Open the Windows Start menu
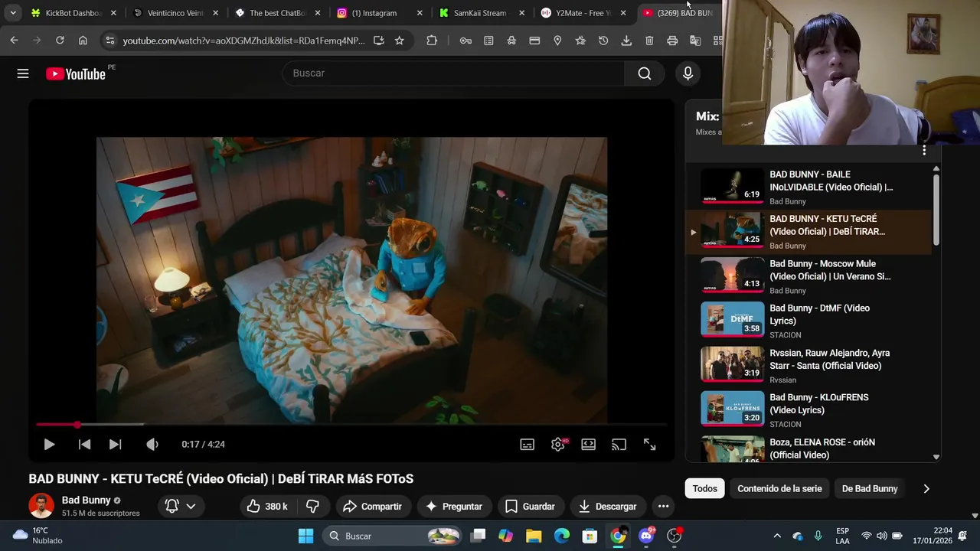This screenshot has width=980, height=551. click(305, 536)
